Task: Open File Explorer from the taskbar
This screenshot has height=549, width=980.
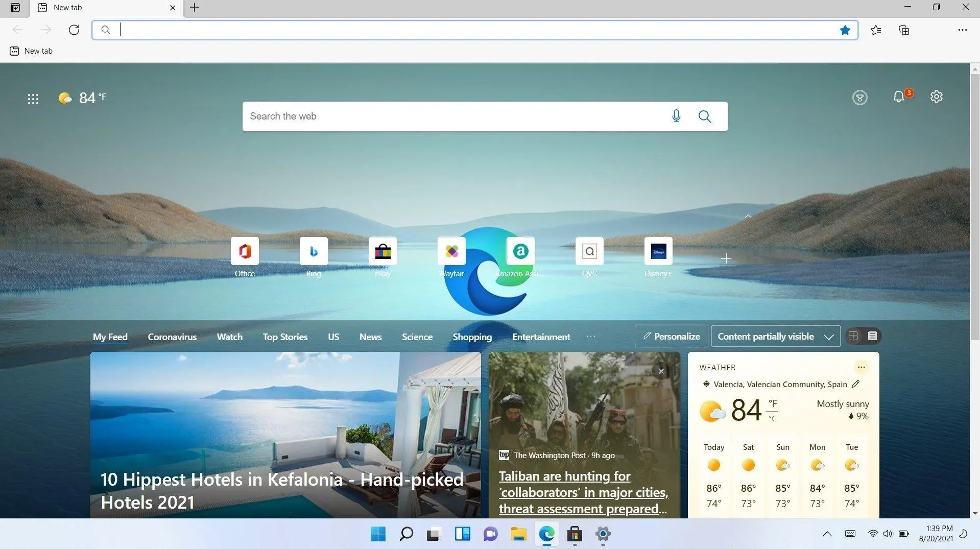Action: (518, 534)
